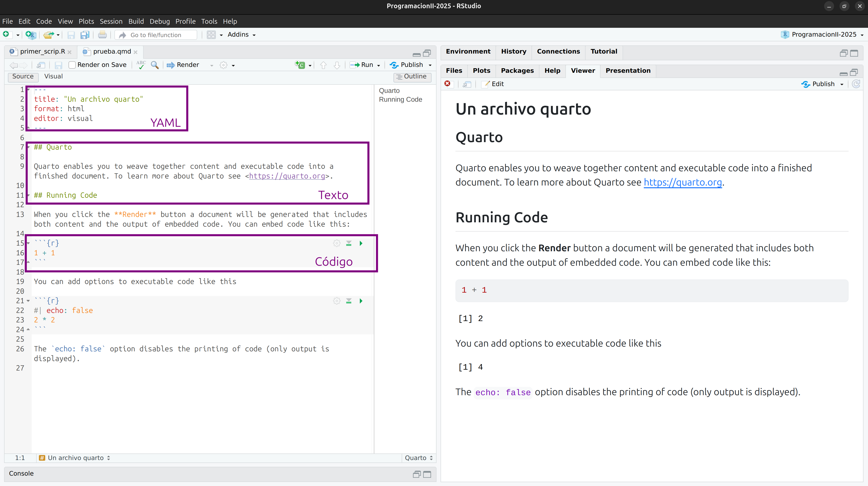
Task: Click the Go to file/function field
Action: tap(156, 35)
